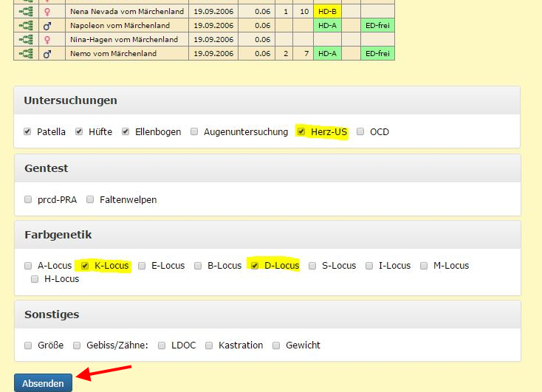The image size is (542, 392).
Task: Click 0.06 value in Napoleon row
Action: [262, 26]
